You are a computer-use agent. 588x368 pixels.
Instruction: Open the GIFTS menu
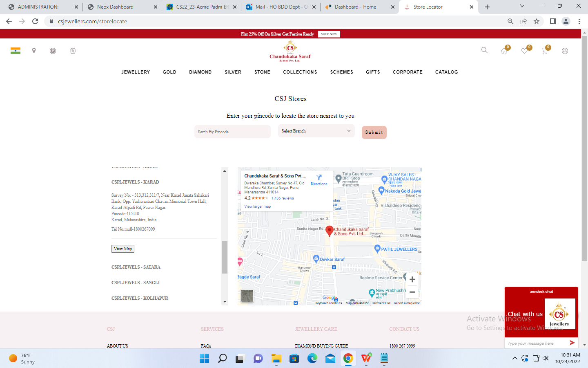click(373, 72)
